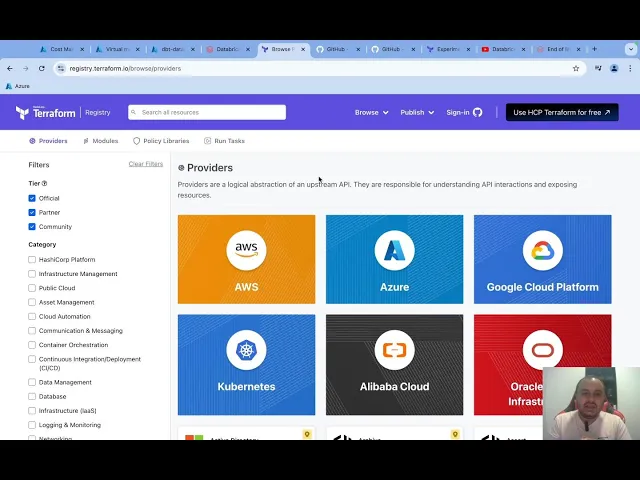Switch to the Modules tab

tap(100, 141)
